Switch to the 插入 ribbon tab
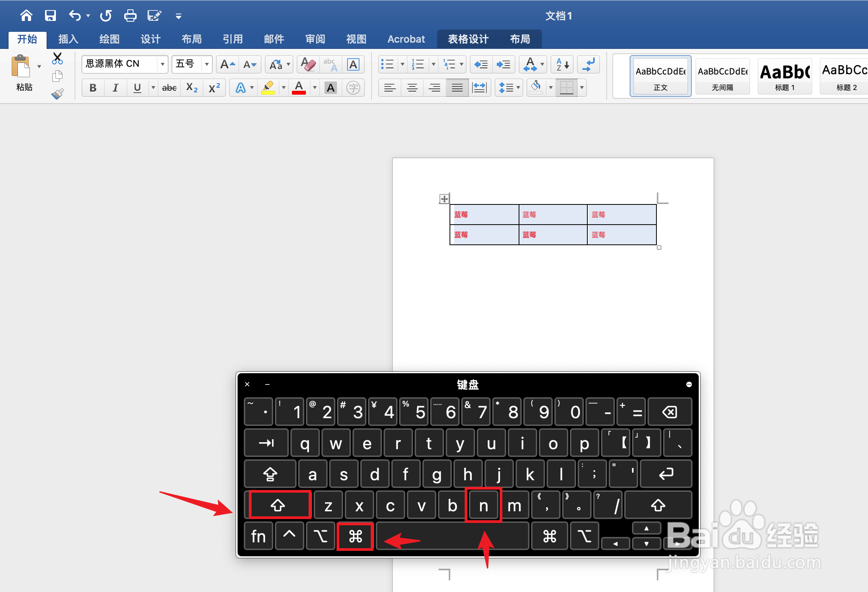The height and width of the screenshot is (592, 868). coord(68,39)
